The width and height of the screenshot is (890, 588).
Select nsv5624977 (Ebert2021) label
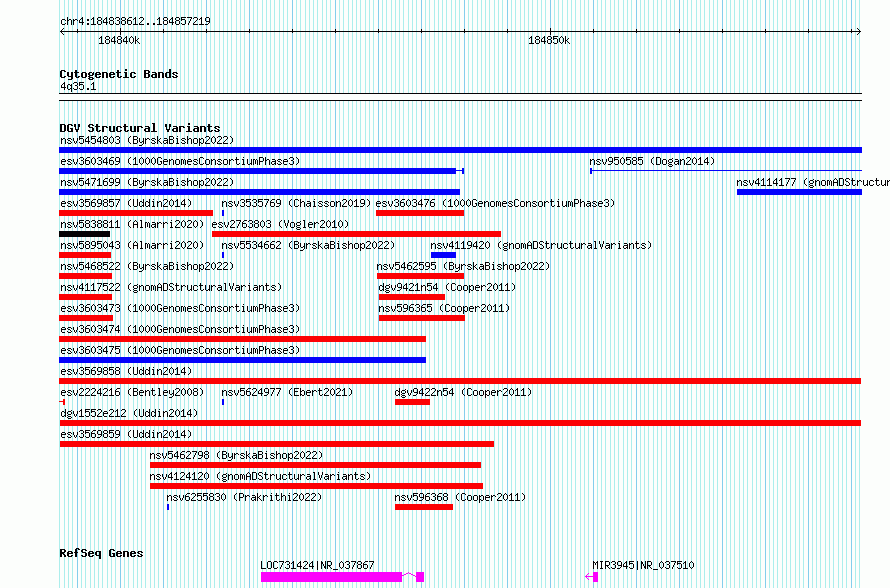pos(287,392)
